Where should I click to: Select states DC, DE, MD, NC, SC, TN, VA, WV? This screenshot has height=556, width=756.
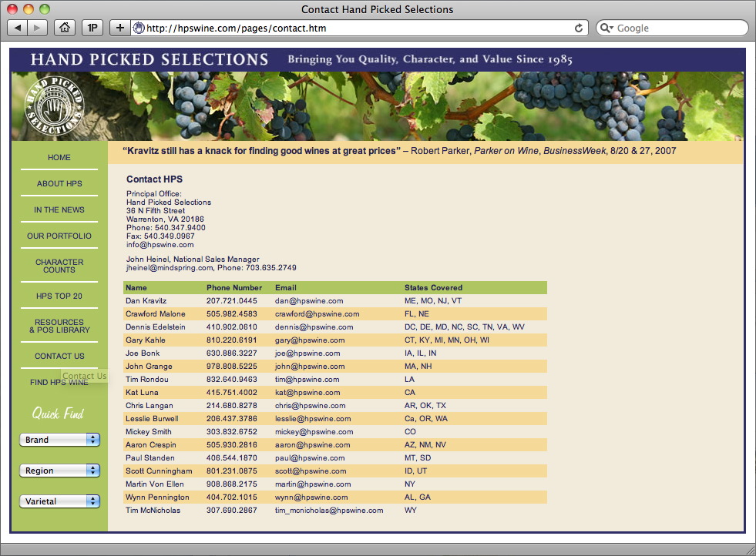click(464, 327)
